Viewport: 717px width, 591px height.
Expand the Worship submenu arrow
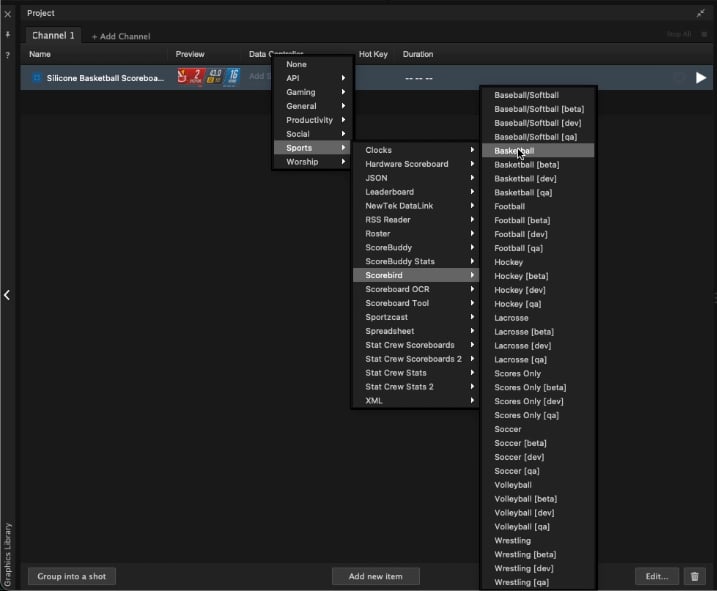[x=343, y=161]
